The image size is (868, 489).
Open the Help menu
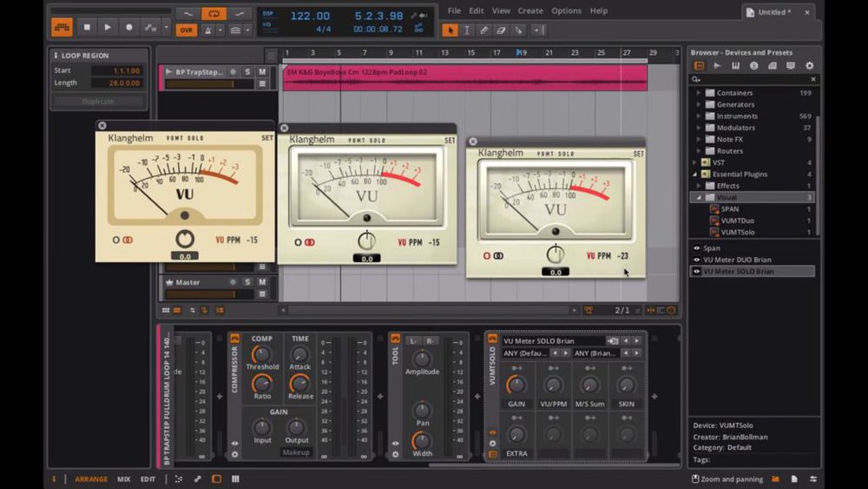(x=598, y=10)
